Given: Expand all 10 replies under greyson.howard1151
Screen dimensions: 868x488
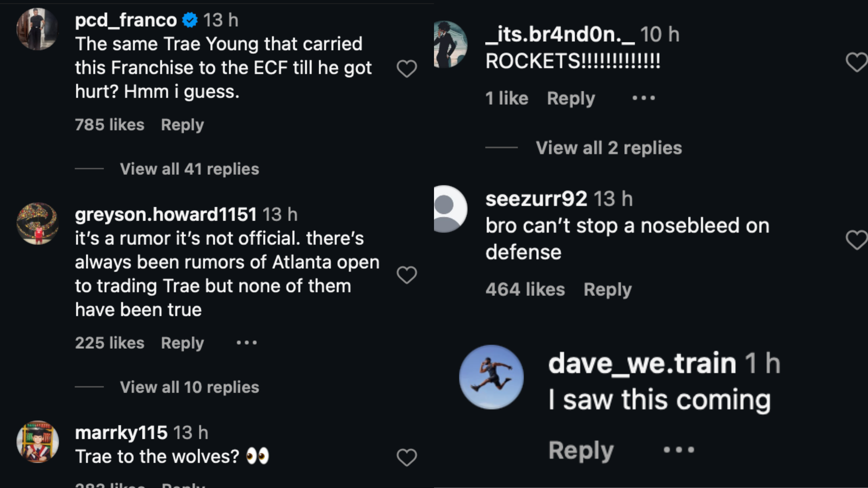Looking at the screenshot, I should pos(189,387).
